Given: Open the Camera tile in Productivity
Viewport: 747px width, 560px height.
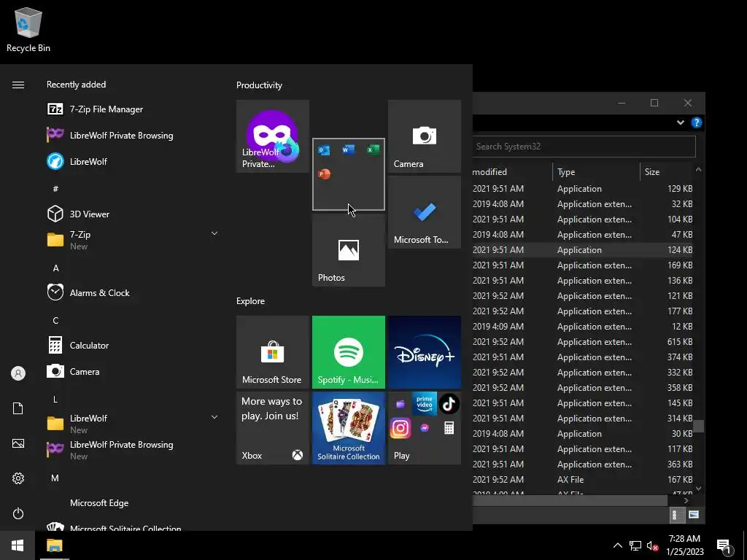Looking at the screenshot, I should 425,136.
